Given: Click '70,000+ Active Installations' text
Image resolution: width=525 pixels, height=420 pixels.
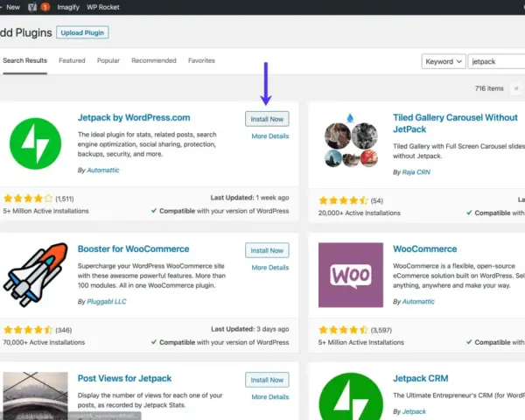Looking at the screenshot, I should (x=44, y=342).
